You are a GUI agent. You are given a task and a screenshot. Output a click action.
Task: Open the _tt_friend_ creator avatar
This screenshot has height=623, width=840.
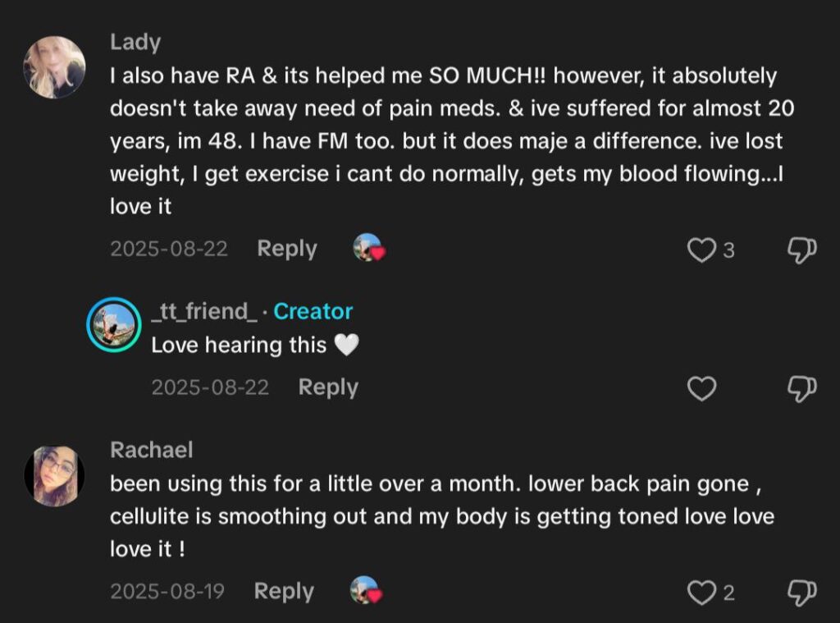114,325
